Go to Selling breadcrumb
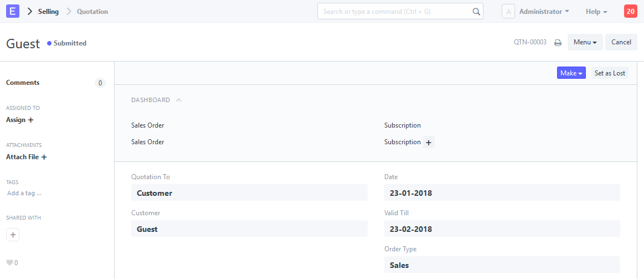 (x=48, y=12)
